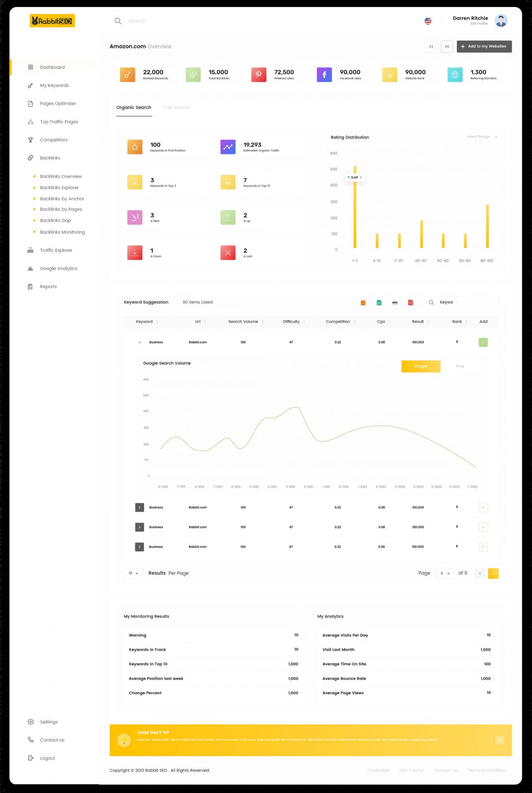Click the Edit Profile link

coord(479,24)
